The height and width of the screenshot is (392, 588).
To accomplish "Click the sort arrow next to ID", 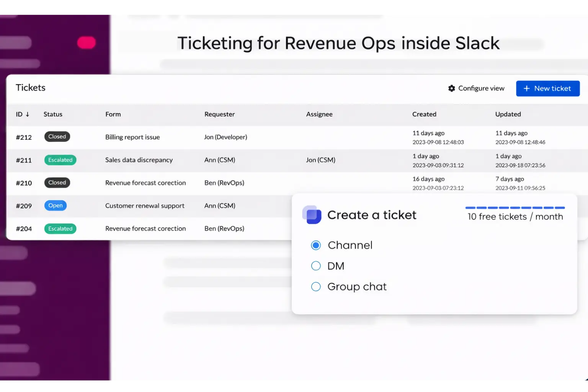I will pyautogui.click(x=28, y=114).
